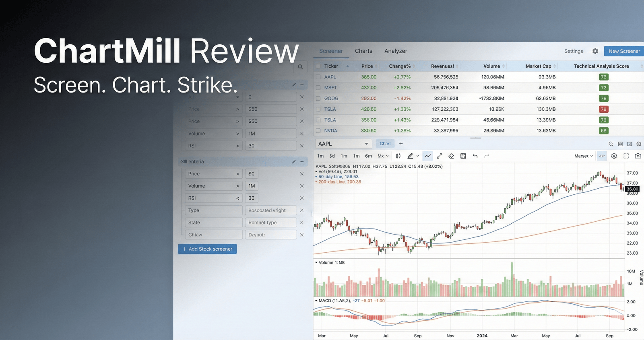Screen dimensions: 644x340
Task: Switch to the Analyzer tab
Action: click(x=396, y=51)
